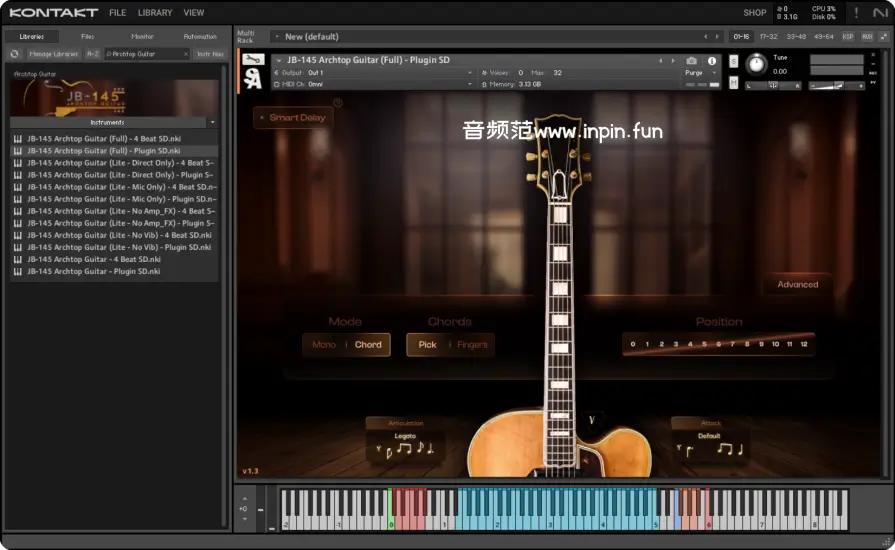
Task: Clear the Archtop Guitar search field
Action: 184,54
